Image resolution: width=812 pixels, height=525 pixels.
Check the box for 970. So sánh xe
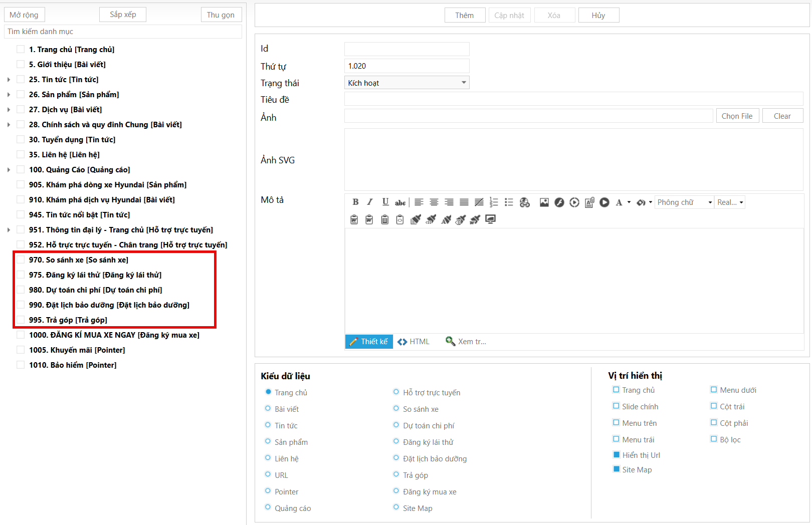21,260
